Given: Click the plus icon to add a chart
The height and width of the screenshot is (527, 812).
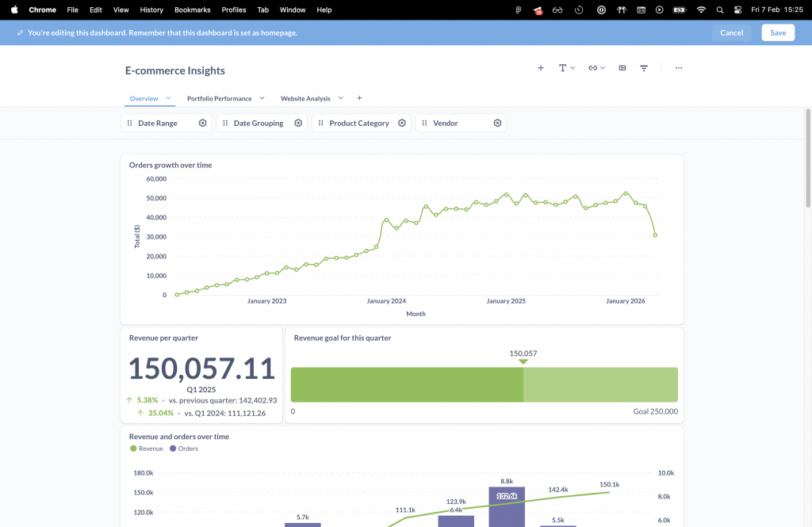Looking at the screenshot, I should (x=541, y=68).
